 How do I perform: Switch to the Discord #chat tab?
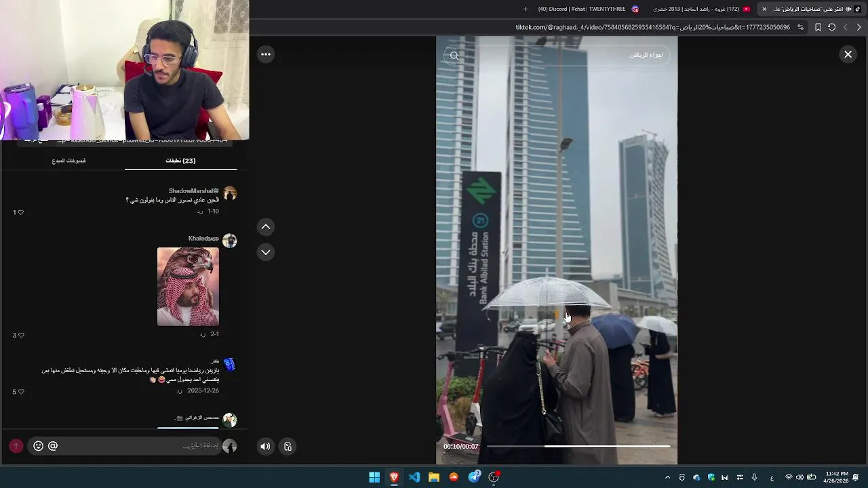[x=588, y=9]
